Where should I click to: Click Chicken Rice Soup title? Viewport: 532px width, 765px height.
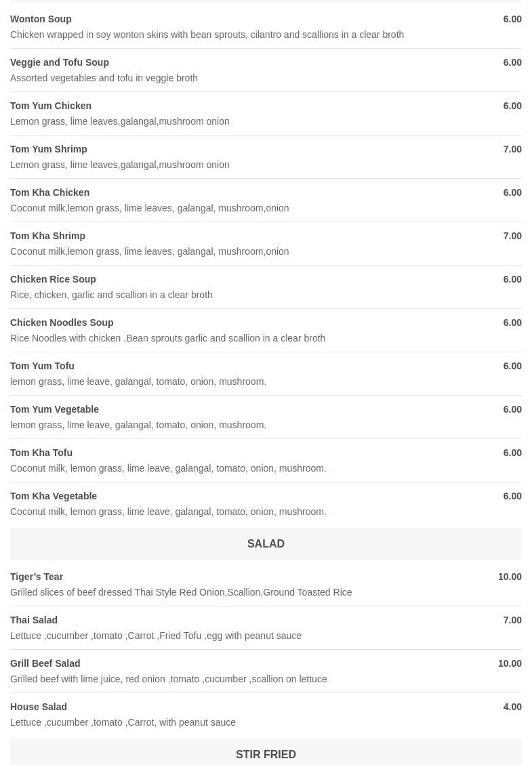coord(53,279)
